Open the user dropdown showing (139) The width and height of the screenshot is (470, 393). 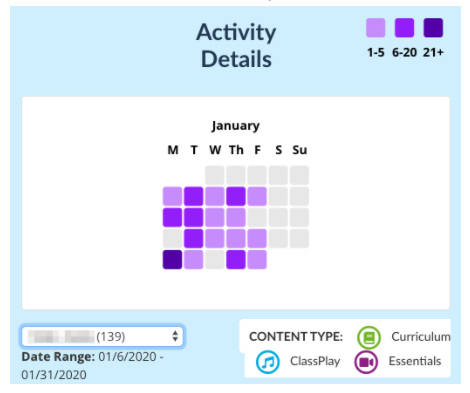pos(102,336)
